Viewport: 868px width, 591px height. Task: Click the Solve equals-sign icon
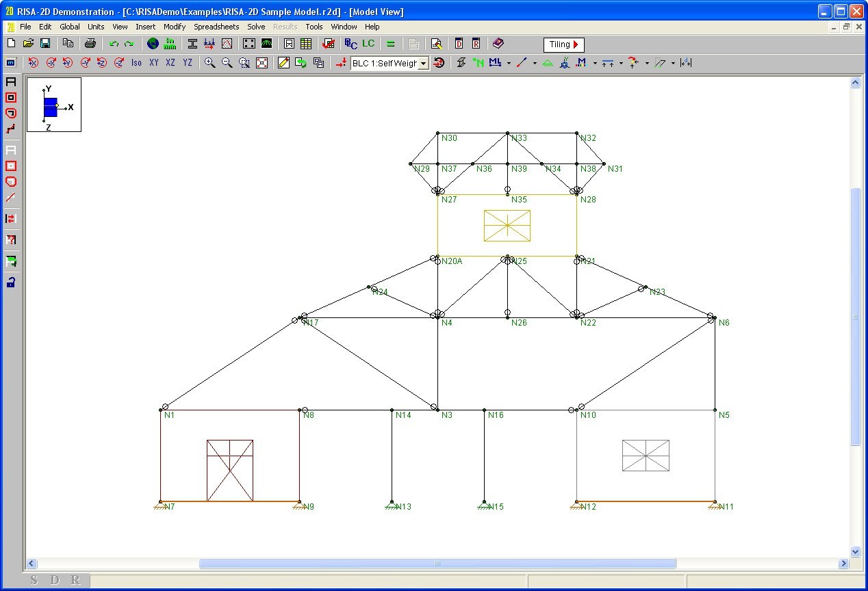click(x=391, y=44)
